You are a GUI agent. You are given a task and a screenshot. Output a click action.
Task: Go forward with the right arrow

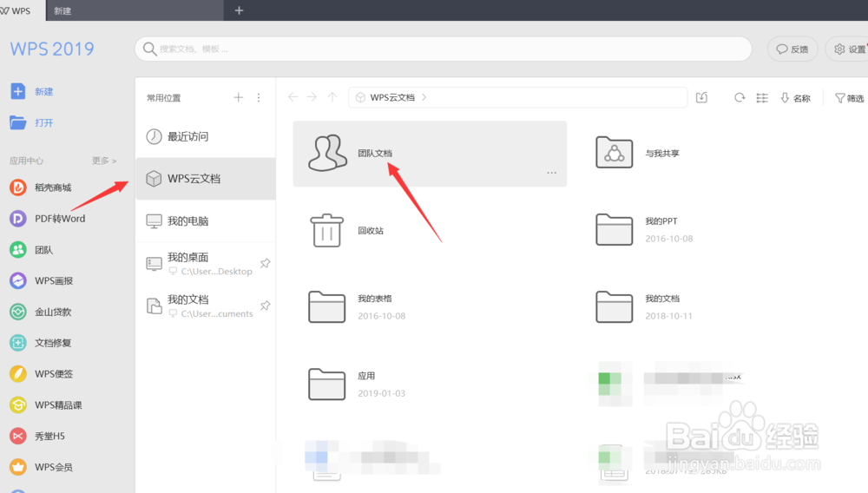tap(312, 97)
